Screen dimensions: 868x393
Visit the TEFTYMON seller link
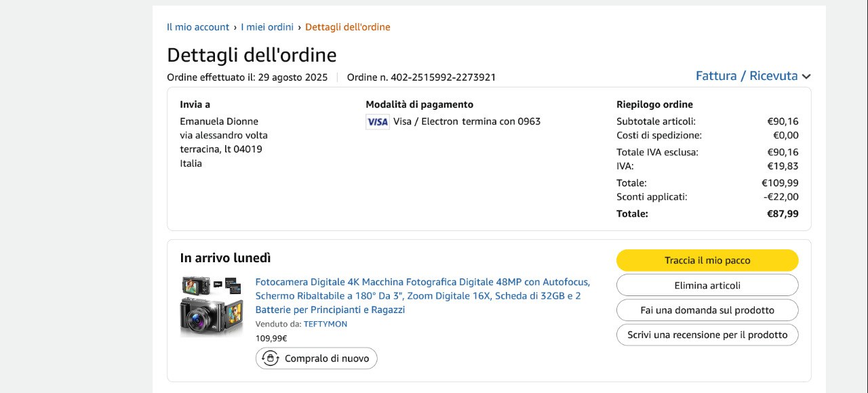(325, 324)
